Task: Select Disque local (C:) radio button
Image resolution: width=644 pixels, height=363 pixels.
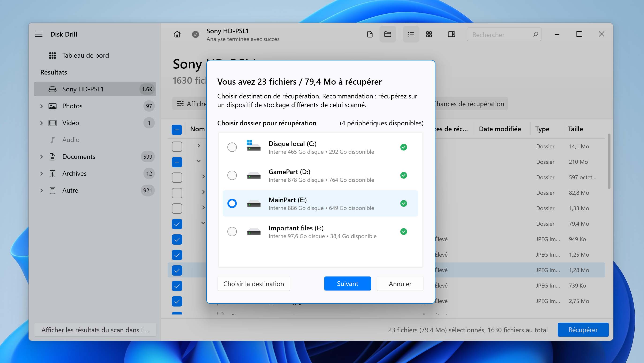Action: coord(232,147)
